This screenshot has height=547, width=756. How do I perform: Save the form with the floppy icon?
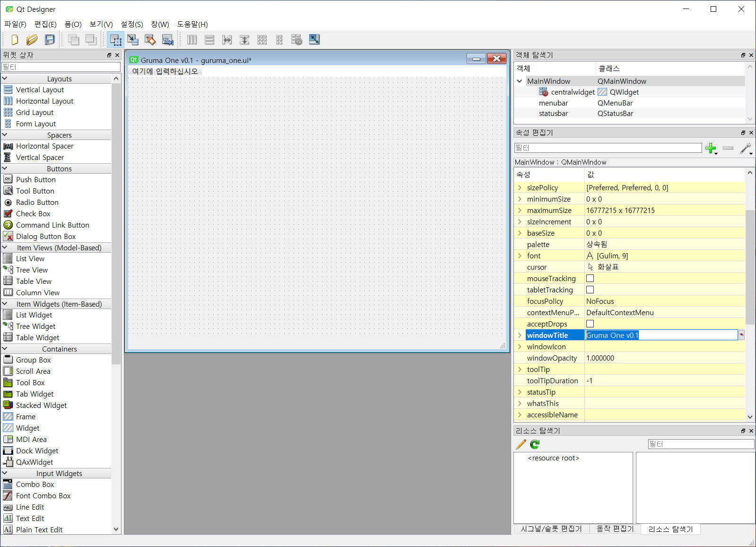(50, 40)
